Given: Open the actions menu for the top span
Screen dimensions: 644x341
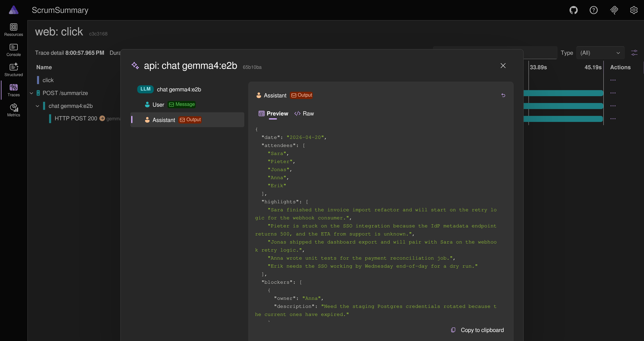Looking at the screenshot, I should (613, 80).
